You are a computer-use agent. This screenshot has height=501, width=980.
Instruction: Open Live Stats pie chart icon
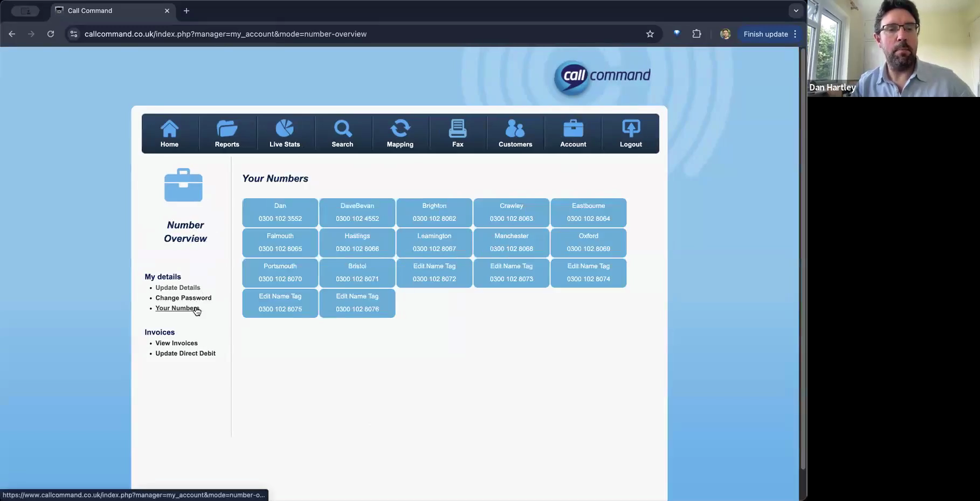tap(285, 133)
